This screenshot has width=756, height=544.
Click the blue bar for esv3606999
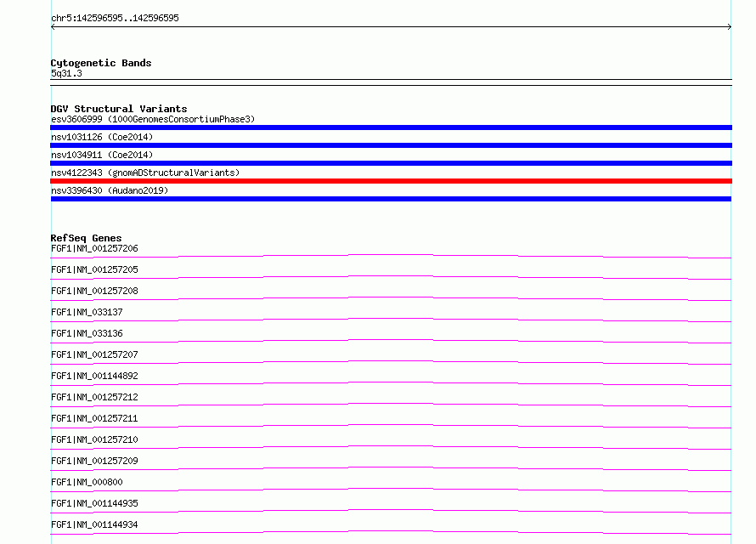[391, 127]
